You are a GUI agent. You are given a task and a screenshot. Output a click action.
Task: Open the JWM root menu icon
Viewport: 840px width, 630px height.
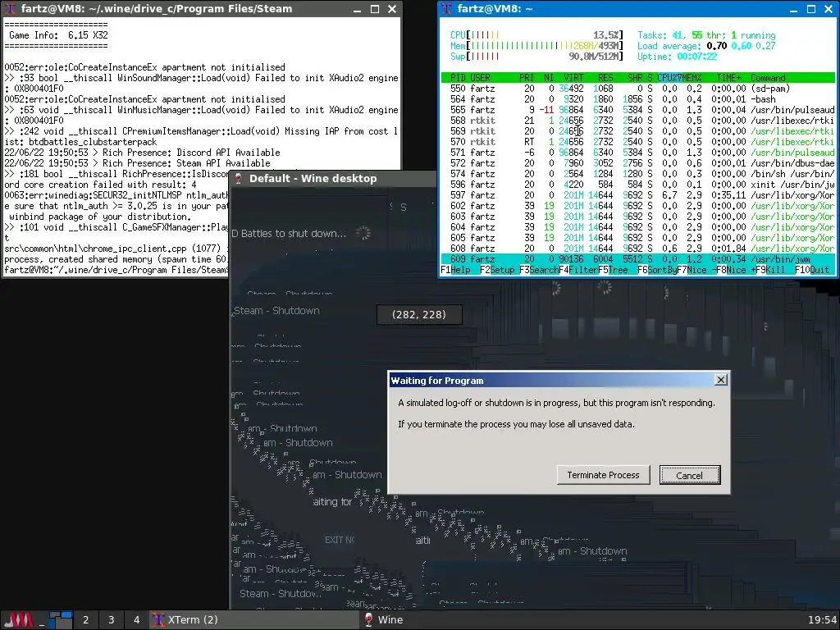(19, 620)
